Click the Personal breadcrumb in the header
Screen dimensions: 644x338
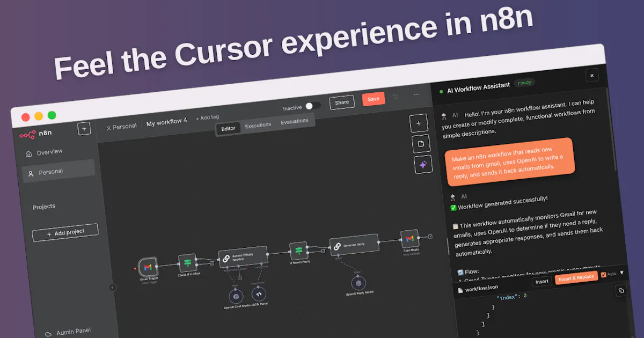pyautogui.click(x=121, y=127)
